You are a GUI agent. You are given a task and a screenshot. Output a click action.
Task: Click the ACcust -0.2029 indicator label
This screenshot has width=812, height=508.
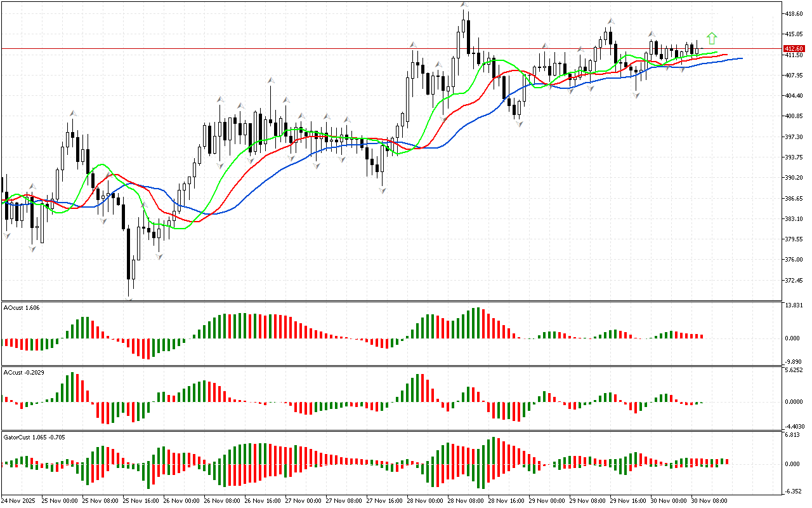(23, 372)
